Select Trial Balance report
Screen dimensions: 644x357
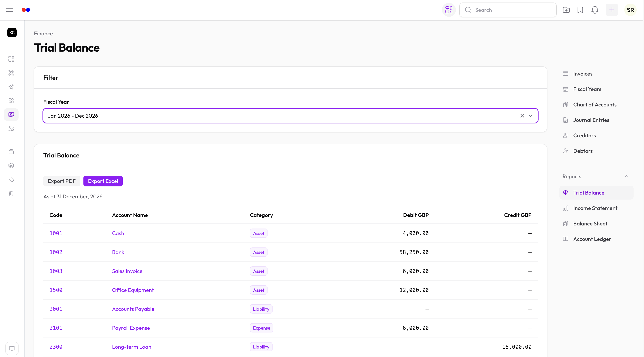[x=596, y=193]
